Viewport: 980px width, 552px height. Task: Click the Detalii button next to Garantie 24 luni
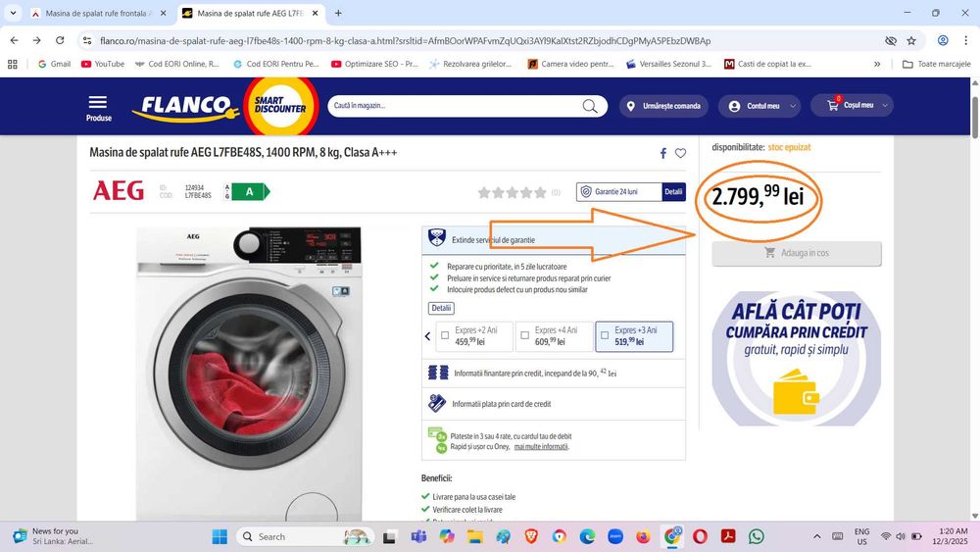[673, 192]
